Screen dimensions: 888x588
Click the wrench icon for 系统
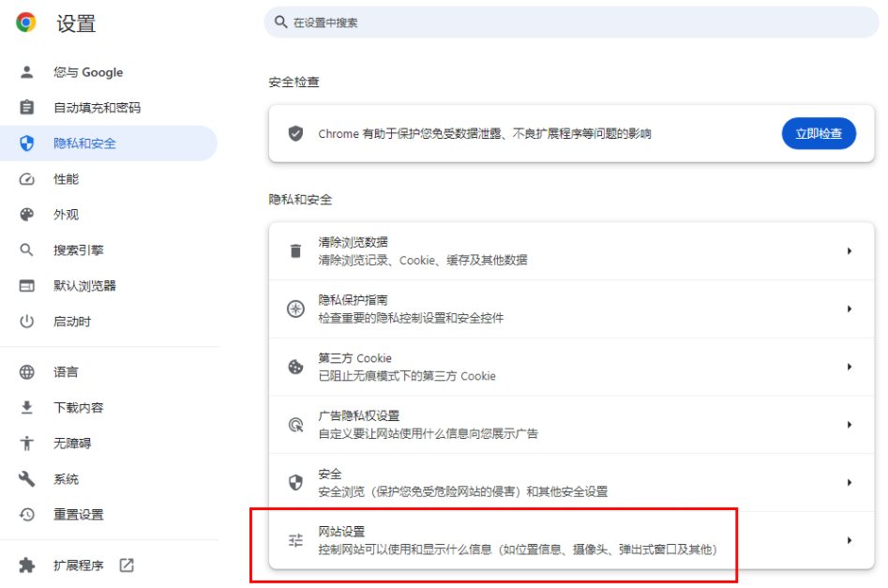click(x=26, y=478)
